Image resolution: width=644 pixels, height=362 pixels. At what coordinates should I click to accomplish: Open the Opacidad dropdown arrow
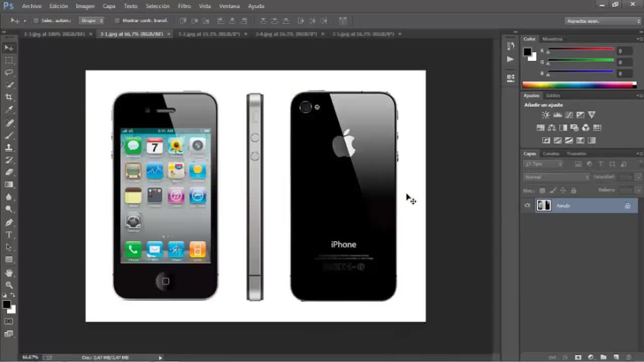638,177
